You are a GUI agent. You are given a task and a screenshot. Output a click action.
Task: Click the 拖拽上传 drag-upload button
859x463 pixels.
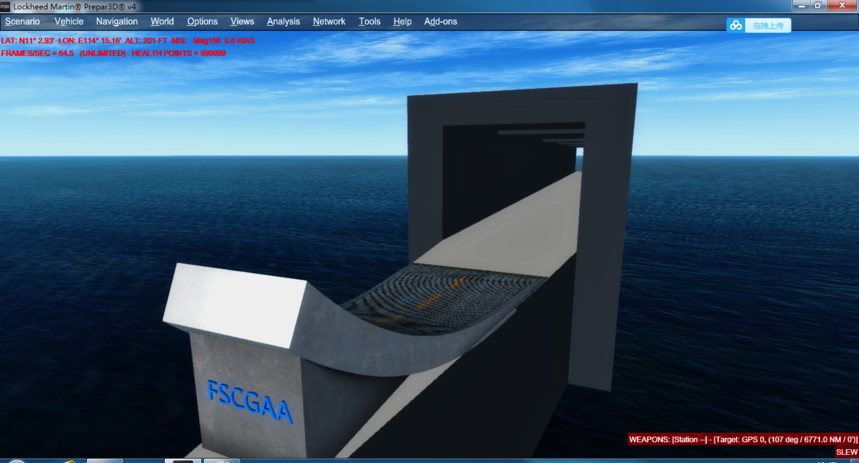768,25
